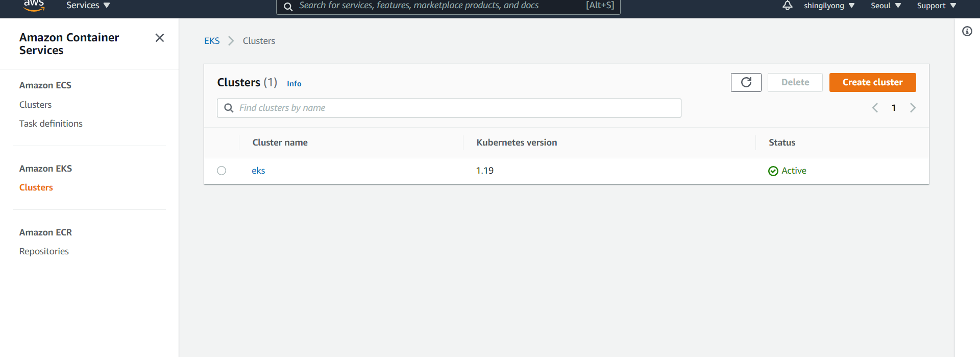Click the AWS logo home icon

[x=34, y=5]
